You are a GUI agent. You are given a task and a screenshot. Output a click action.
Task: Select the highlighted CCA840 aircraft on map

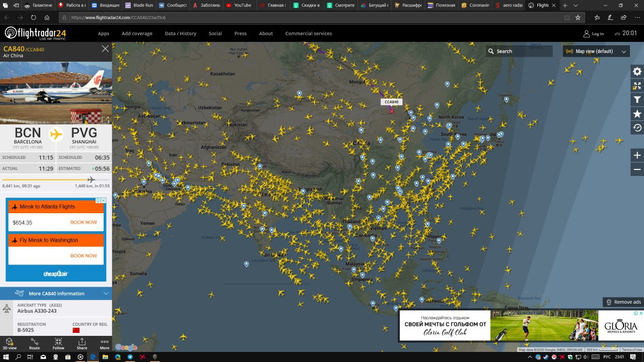[391, 110]
